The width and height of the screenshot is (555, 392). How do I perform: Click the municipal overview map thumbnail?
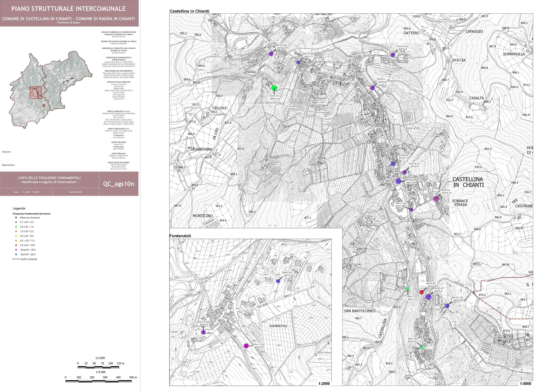[51, 89]
